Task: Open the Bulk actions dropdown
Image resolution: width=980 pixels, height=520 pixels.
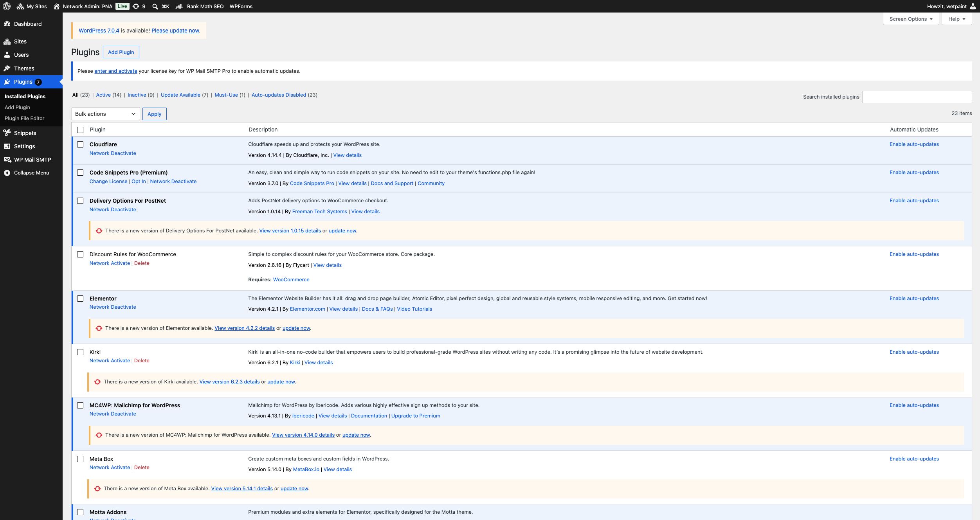Action: (106, 114)
